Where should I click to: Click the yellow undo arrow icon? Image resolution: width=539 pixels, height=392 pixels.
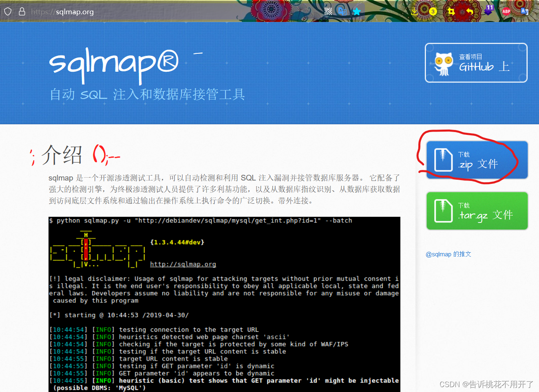coord(470,11)
